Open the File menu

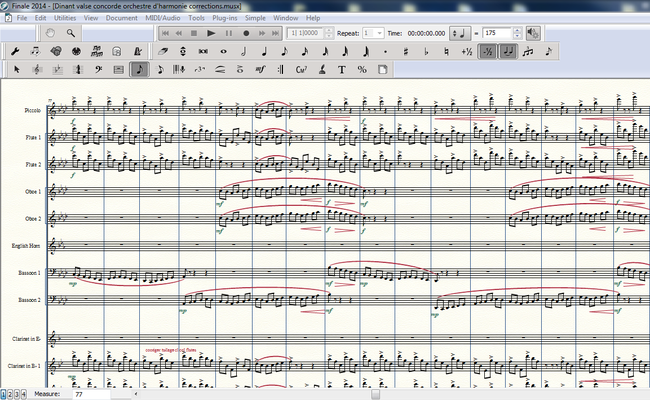tap(22, 18)
